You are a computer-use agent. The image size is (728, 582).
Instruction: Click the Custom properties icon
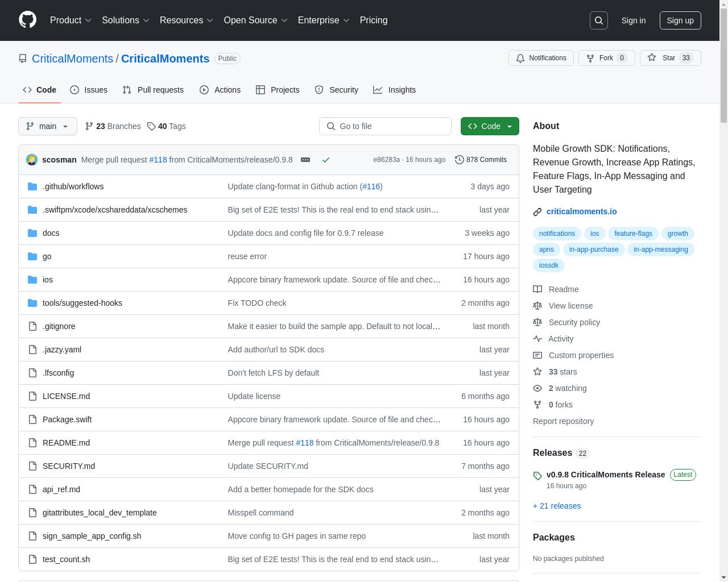click(x=537, y=355)
